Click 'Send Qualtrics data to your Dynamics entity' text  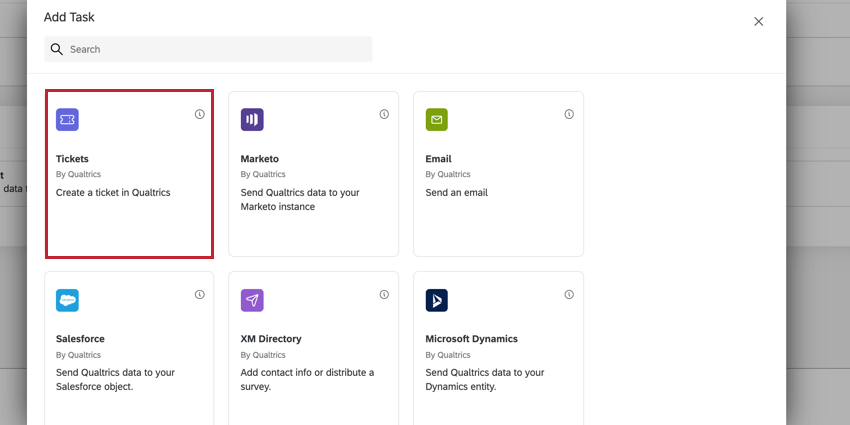(x=485, y=380)
